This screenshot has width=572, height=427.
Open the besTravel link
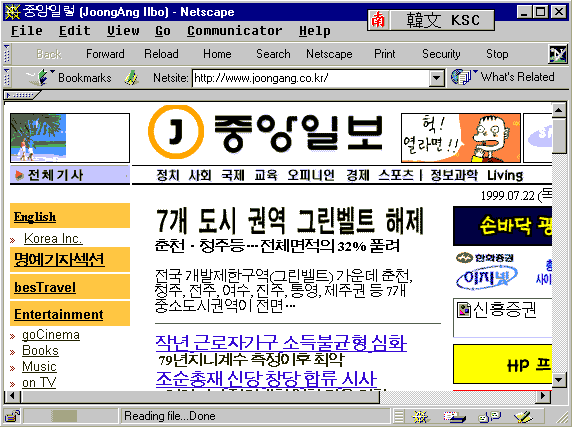coord(45,287)
